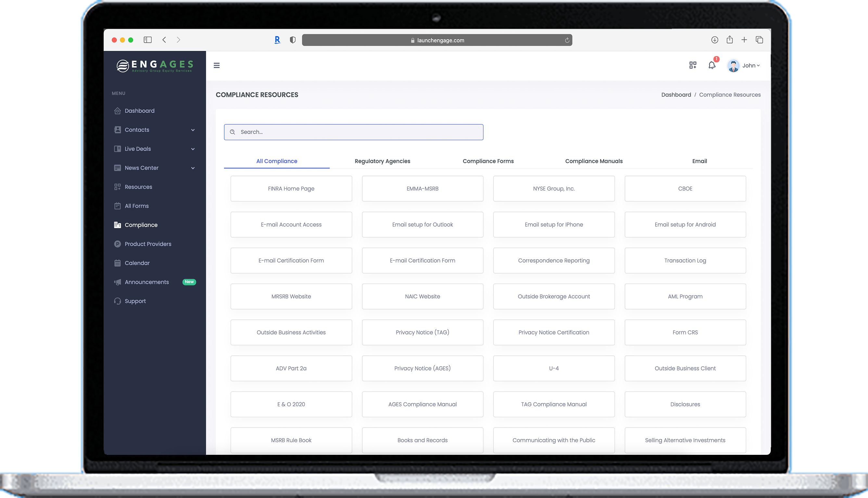Click the Safari sidebar toggle icon
This screenshot has width=868, height=498.
pos(147,40)
